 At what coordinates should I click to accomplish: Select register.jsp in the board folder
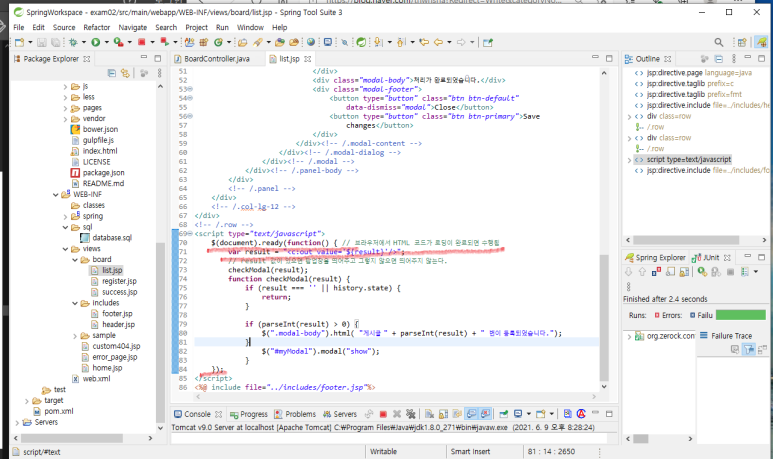tap(114, 281)
